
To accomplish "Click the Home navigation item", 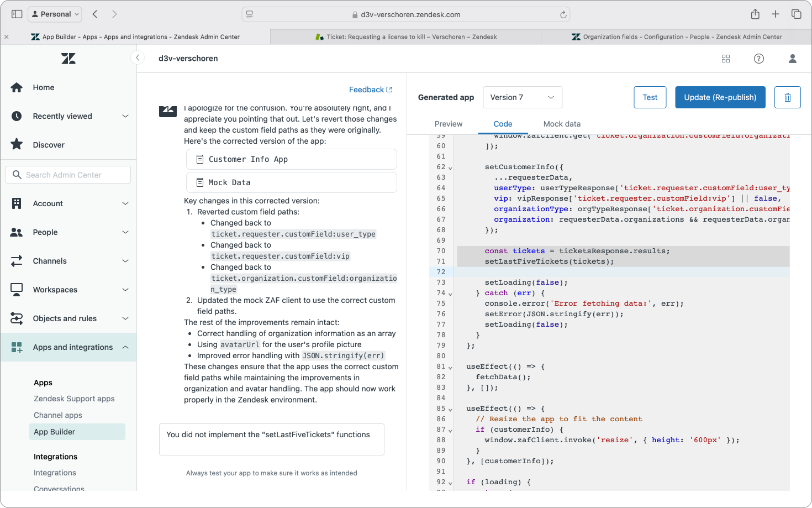I will (68, 87).
